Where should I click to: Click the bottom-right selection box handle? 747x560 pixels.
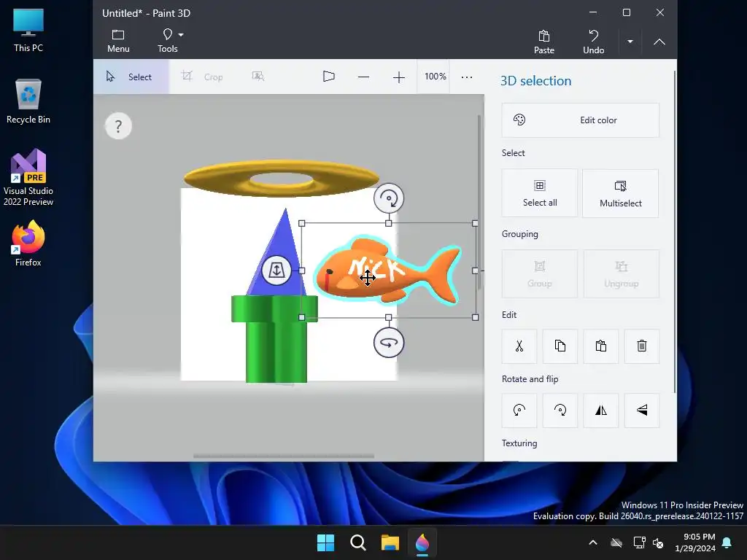click(x=475, y=317)
